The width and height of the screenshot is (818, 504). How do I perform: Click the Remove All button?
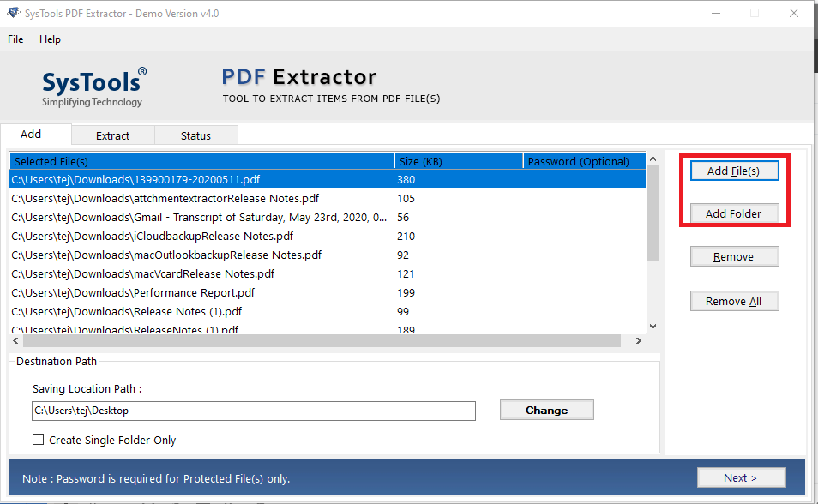click(734, 300)
